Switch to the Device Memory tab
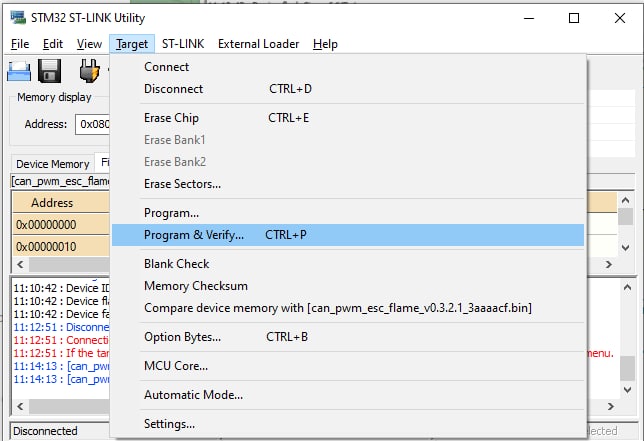 point(53,164)
